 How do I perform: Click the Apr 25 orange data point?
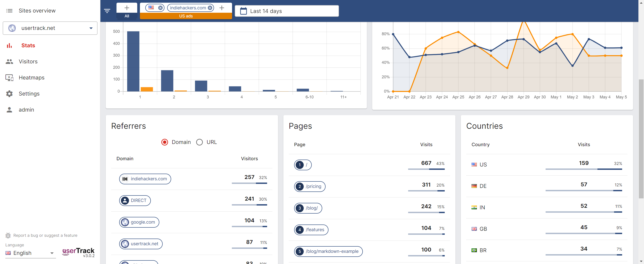[458, 32]
